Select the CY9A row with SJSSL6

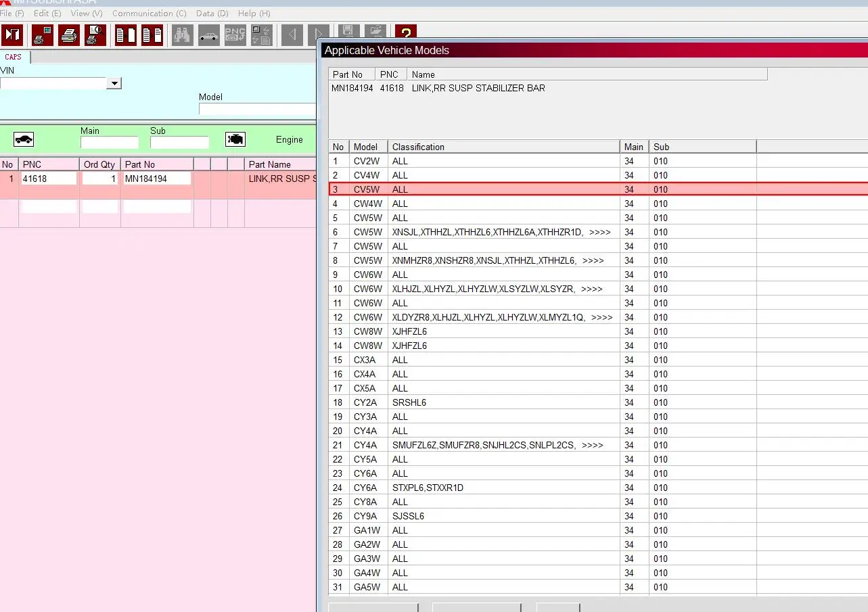[598, 516]
